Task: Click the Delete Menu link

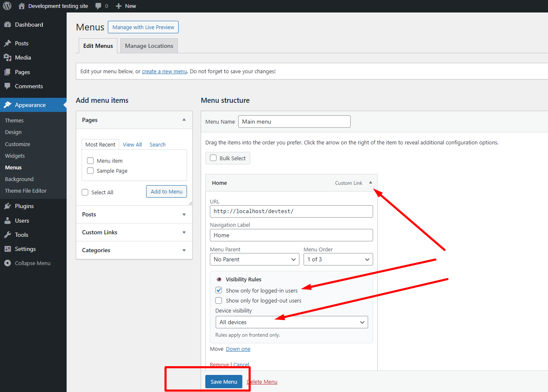Action: pos(262,382)
